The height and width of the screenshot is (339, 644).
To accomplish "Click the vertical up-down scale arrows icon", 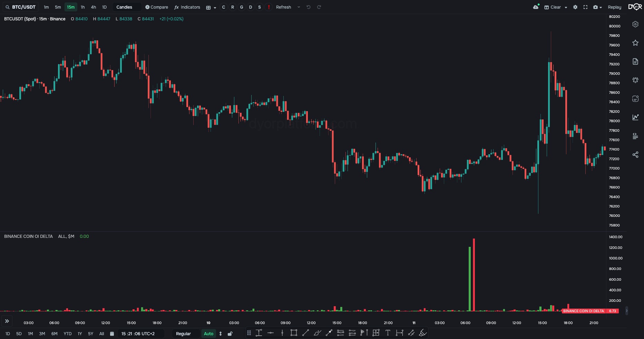I will click(x=221, y=333).
